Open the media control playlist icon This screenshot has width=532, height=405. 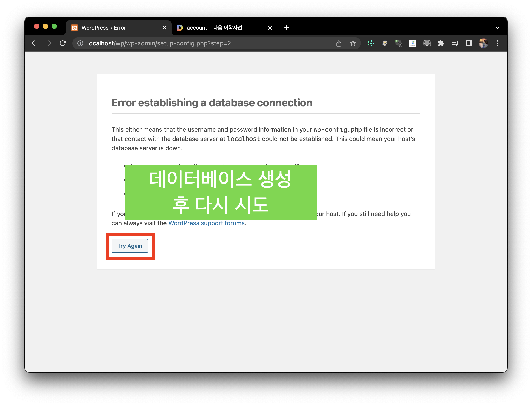[455, 43]
